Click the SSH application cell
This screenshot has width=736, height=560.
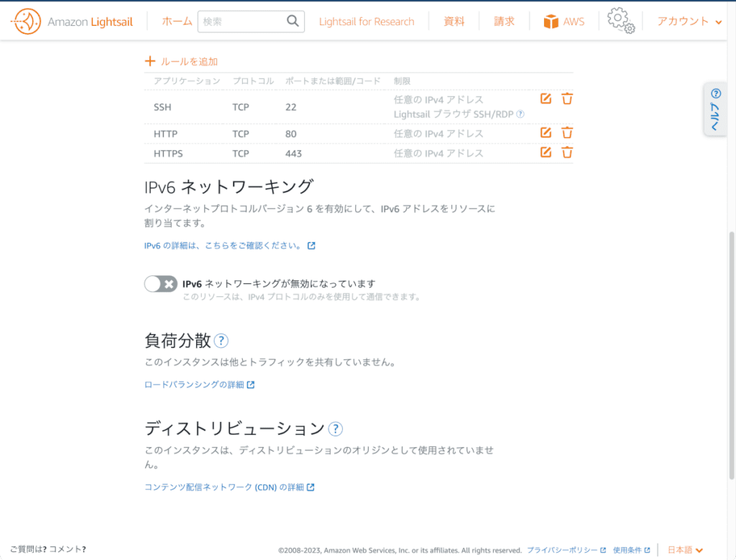pos(162,107)
